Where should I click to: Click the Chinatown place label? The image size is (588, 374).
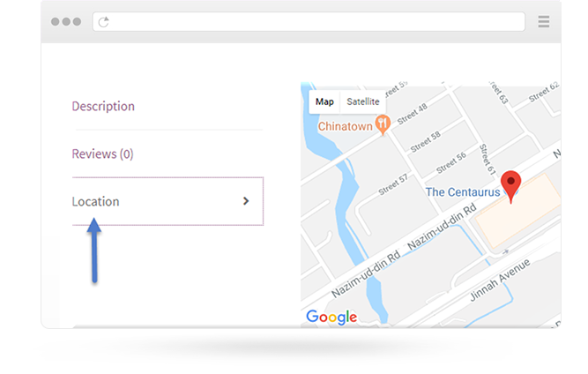tap(346, 125)
